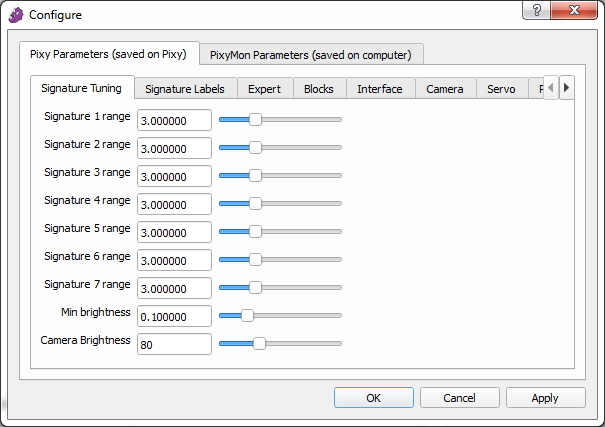Apply the configuration changes

(545, 398)
